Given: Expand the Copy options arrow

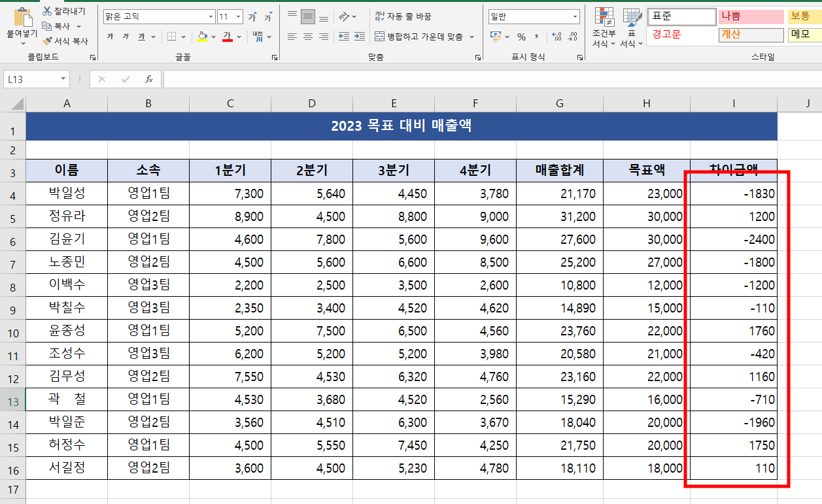Looking at the screenshot, I should [x=79, y=26].
